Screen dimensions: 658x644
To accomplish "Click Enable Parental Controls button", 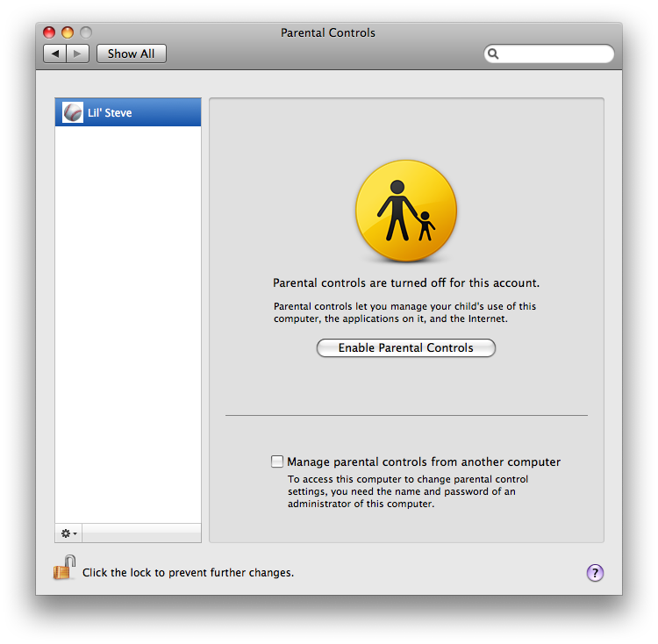I will click(x=406, y=347).
